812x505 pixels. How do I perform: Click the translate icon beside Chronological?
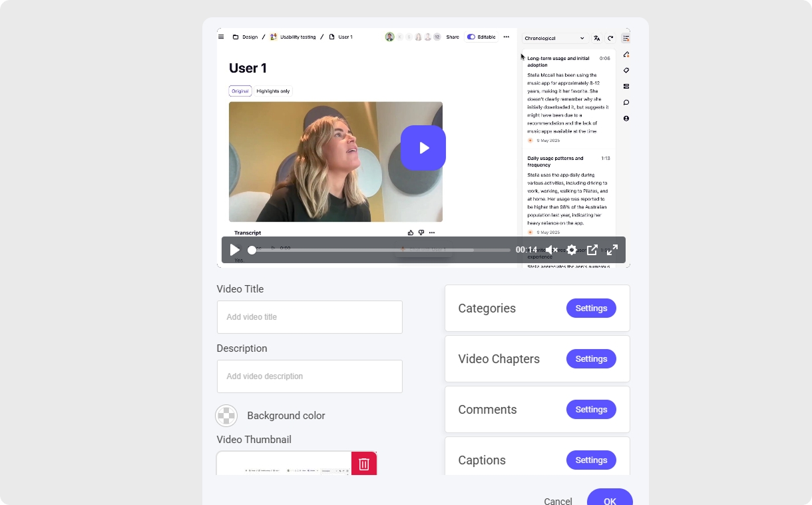coord(597,39)
